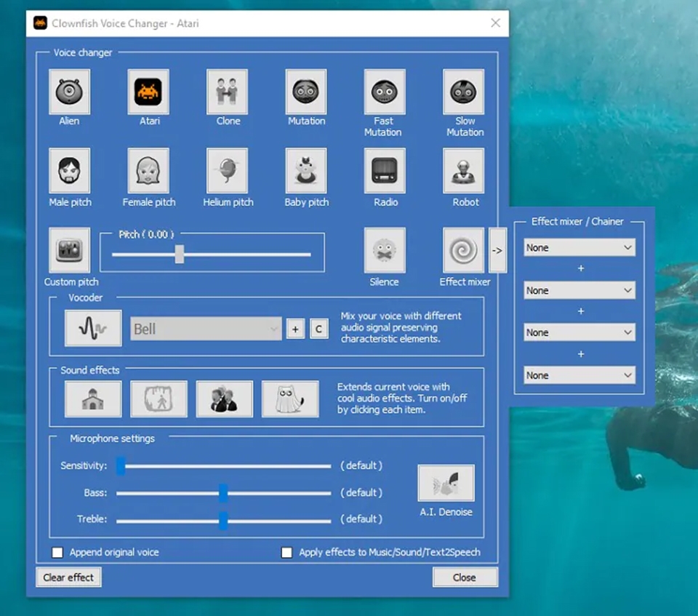Open the Custom pitch icon

[x=70, y=250]
